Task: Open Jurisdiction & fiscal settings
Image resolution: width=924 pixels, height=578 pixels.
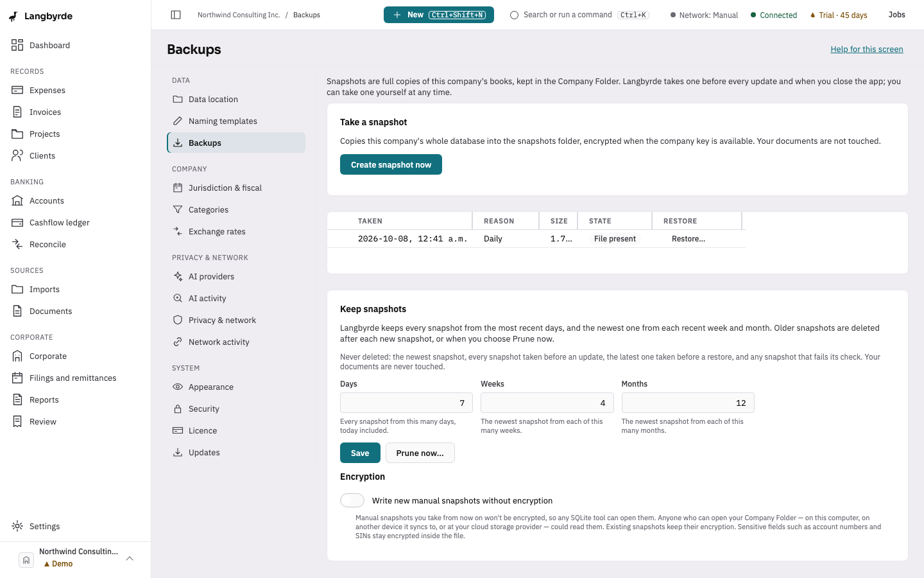Action: (236, 188)
